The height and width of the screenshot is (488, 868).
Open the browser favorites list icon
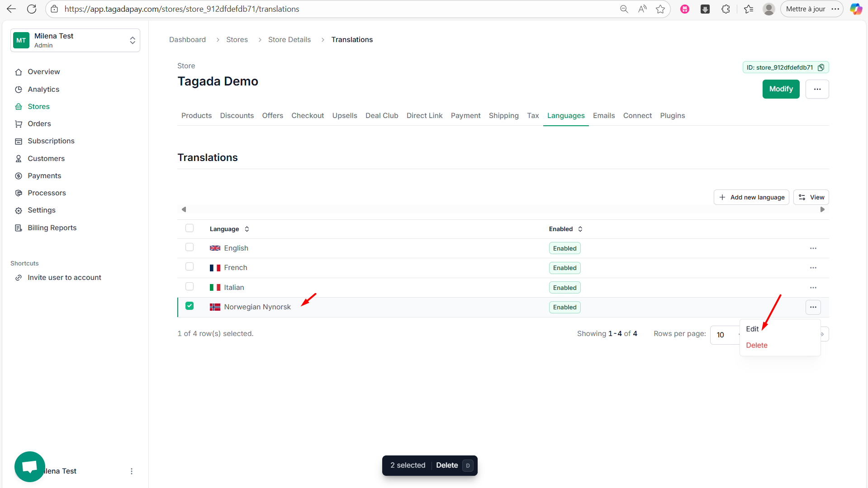point(749,9)
